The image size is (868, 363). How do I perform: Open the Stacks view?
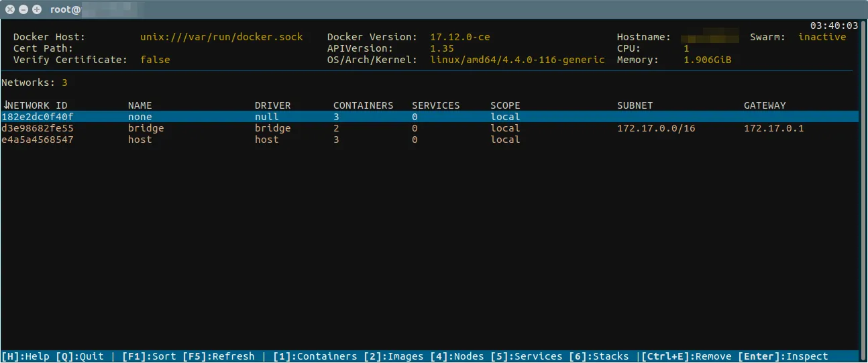599,356
